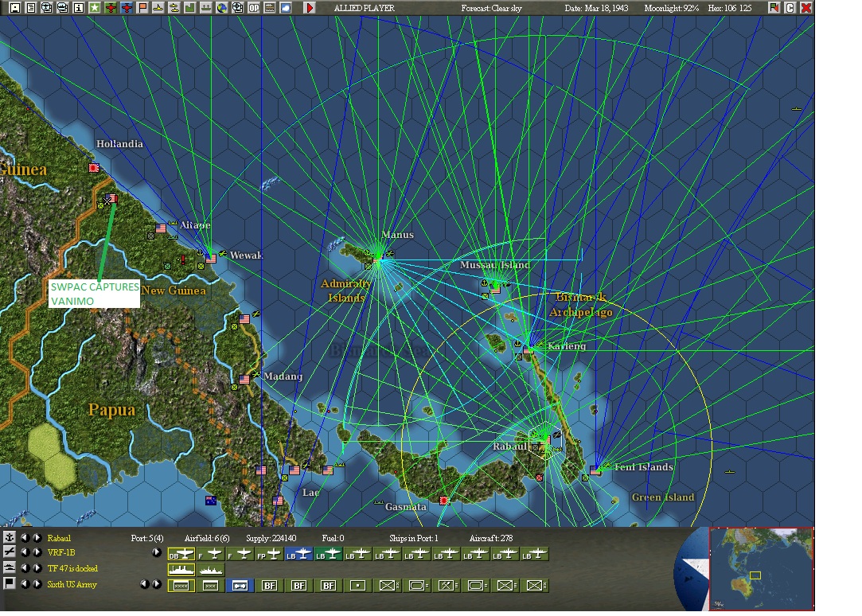Click the 'Supply: 224140' value

[x=271, y=538]
